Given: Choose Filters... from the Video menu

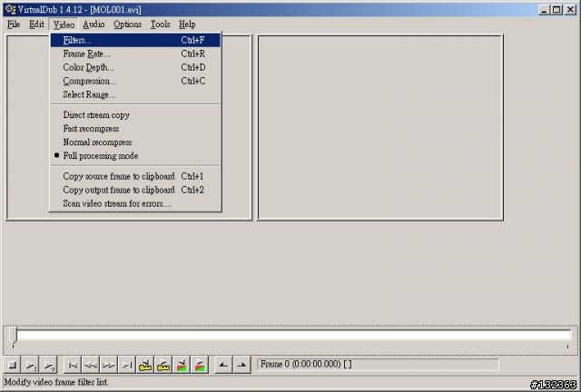Looking at the screenshot, I should (135, 40).
